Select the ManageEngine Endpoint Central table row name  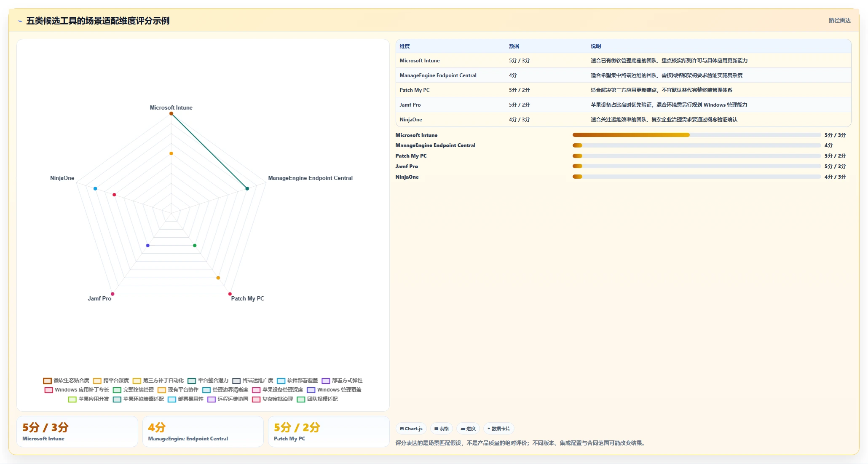pos(438,75)
